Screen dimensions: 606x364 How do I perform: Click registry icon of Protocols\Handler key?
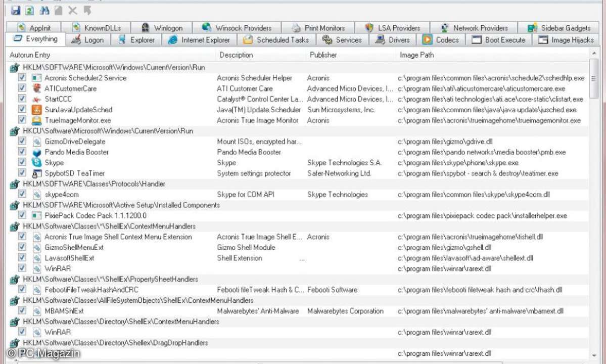pyautogui.click(x=15, y=184)
